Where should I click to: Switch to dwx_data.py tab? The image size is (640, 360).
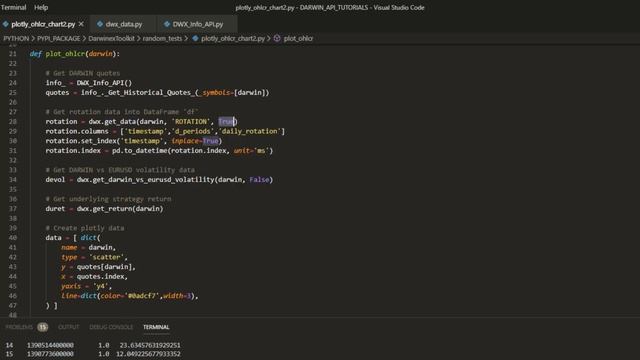[x=124, y=24]
